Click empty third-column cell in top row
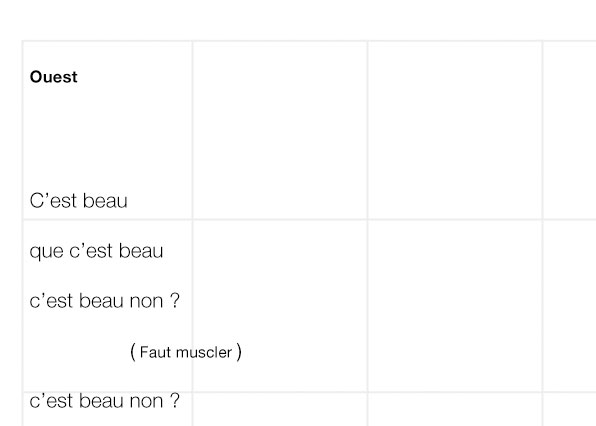 (455, 130)
